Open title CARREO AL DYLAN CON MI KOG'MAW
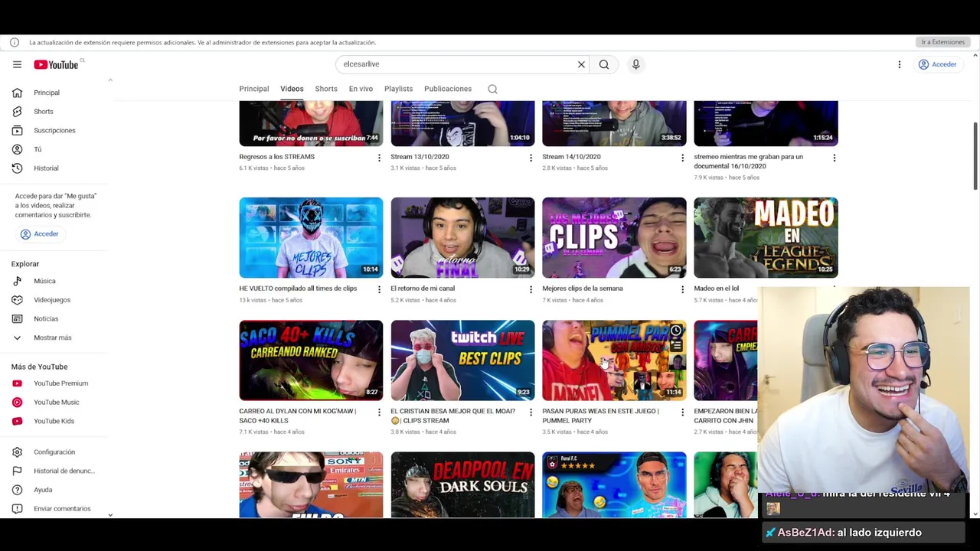The width and height of the screenshot is (980, 551). [x=297, y=416]
